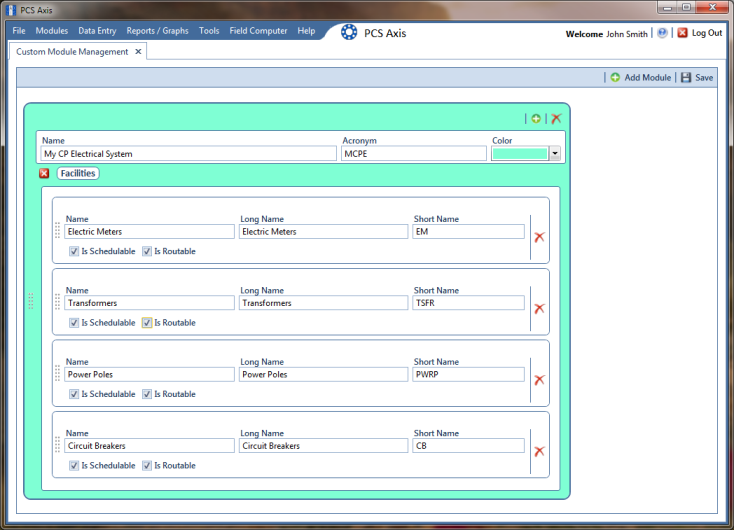The height and width of the screenshot is (530, 734).
Task: Click the Short Name field containing TSFR
Action: [468, 303]
